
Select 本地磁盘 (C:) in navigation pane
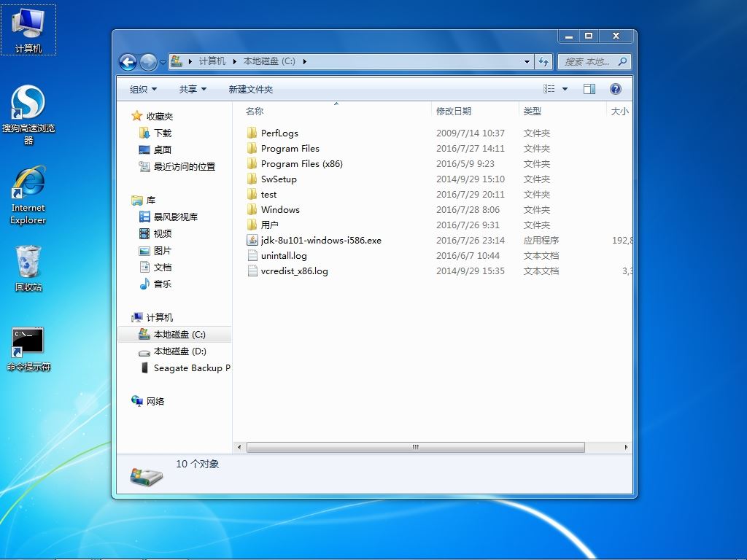pos(174,334)
